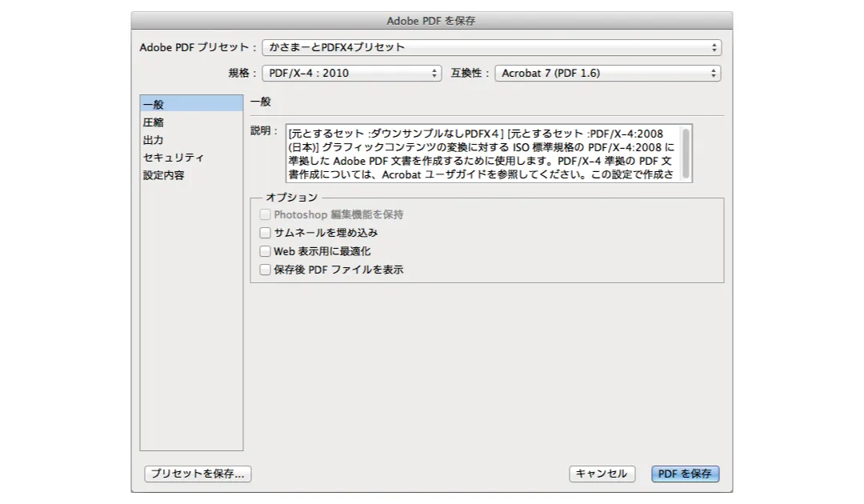Click the PDF を保存 button
The height and width of the screenshot is (504, 864).
(685, 474)
